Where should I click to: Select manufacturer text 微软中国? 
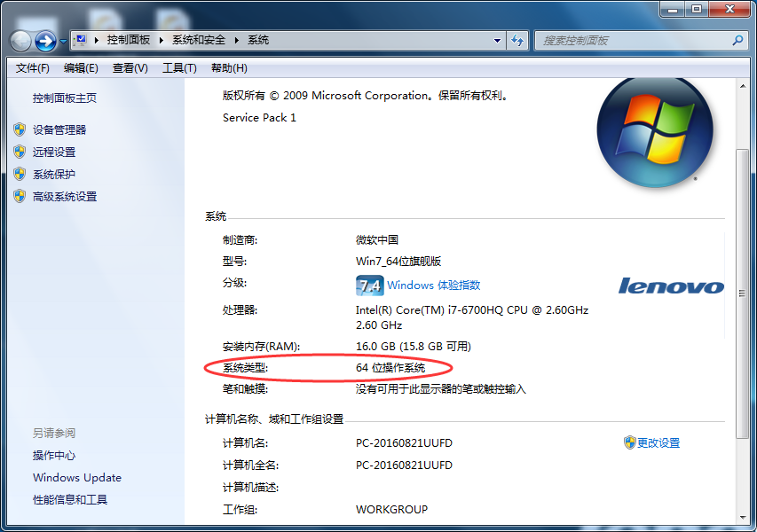pos(377,239)
